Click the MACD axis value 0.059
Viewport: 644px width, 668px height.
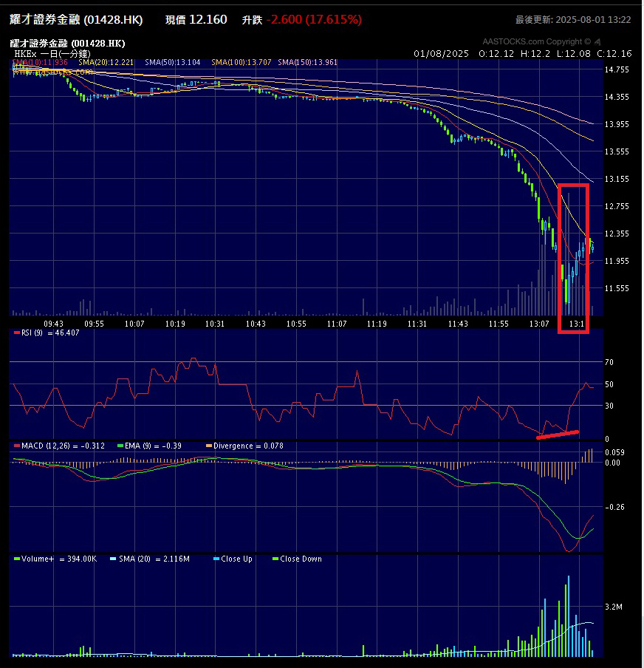[614, 452]
